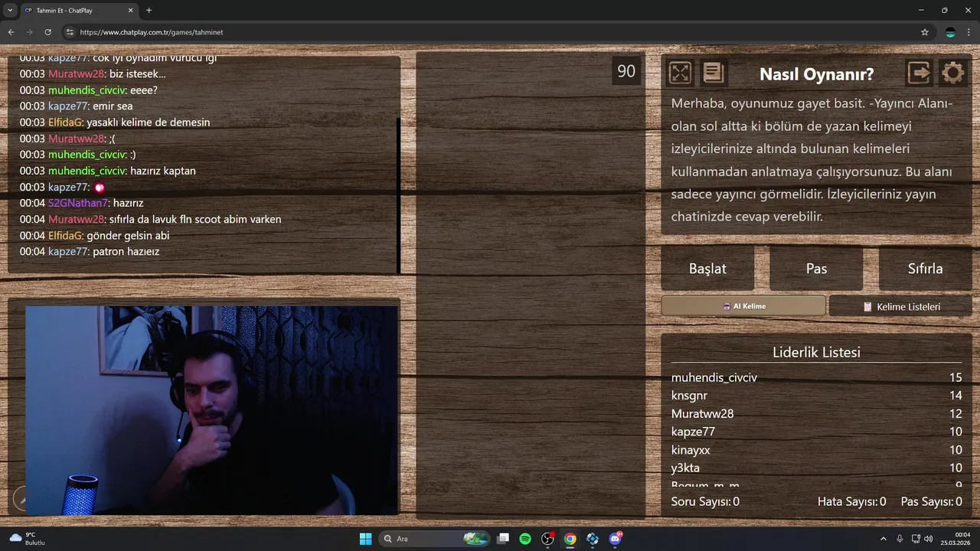Open OBS Studio from the taskbar
This screenshot has height=551, width=980.
[547, 539]
